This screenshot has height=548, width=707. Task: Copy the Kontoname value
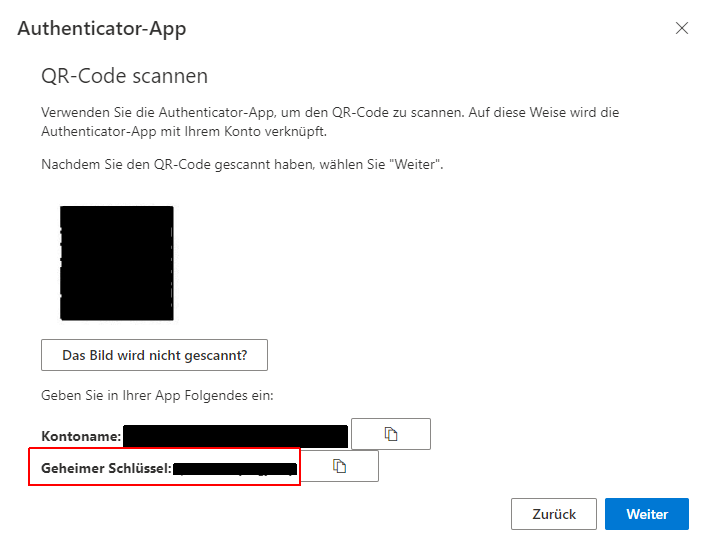pos(390,434)
